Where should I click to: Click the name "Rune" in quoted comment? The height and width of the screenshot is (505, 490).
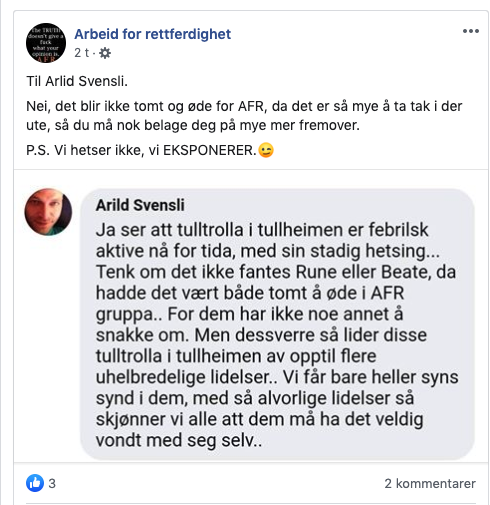tap(314, 272)
